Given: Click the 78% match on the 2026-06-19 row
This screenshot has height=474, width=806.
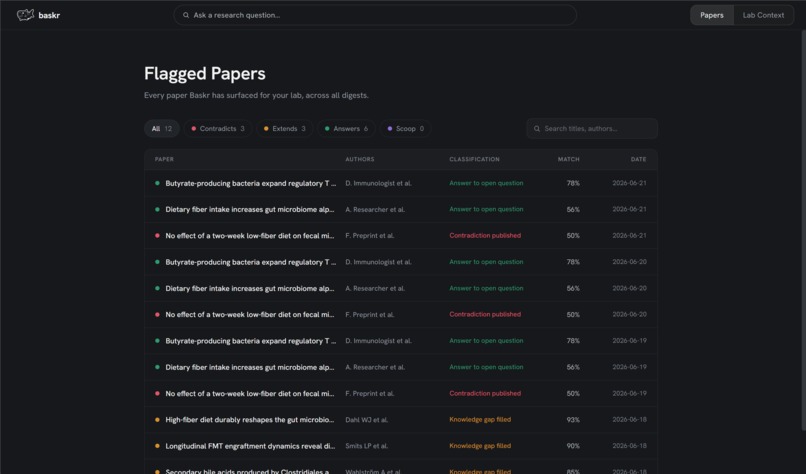Looking at the screenshot, I should (573, 341).
